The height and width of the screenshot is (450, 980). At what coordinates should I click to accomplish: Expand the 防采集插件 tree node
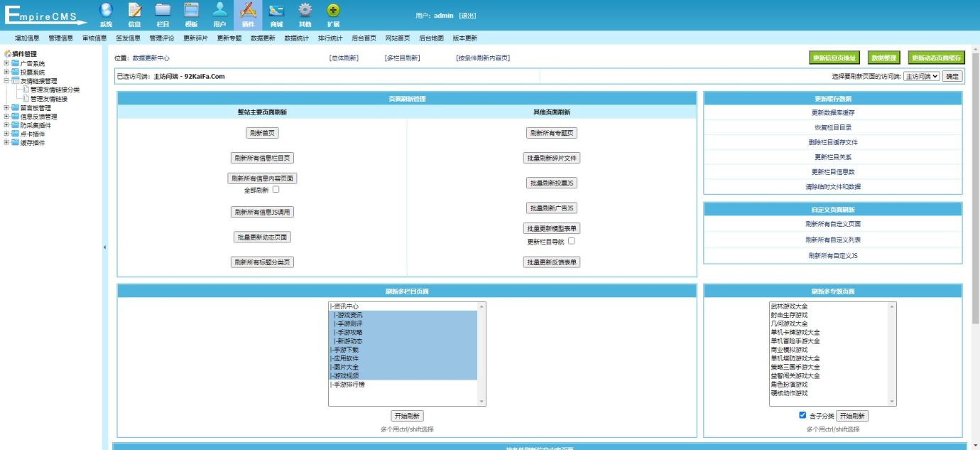(x=6, y=125)
